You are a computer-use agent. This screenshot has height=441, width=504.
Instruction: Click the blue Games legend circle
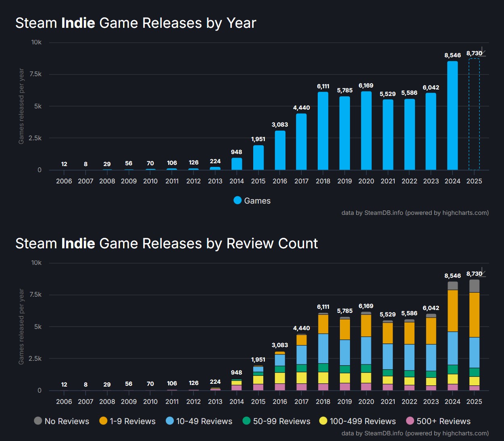pyautogui.click(x=237, y=200)
